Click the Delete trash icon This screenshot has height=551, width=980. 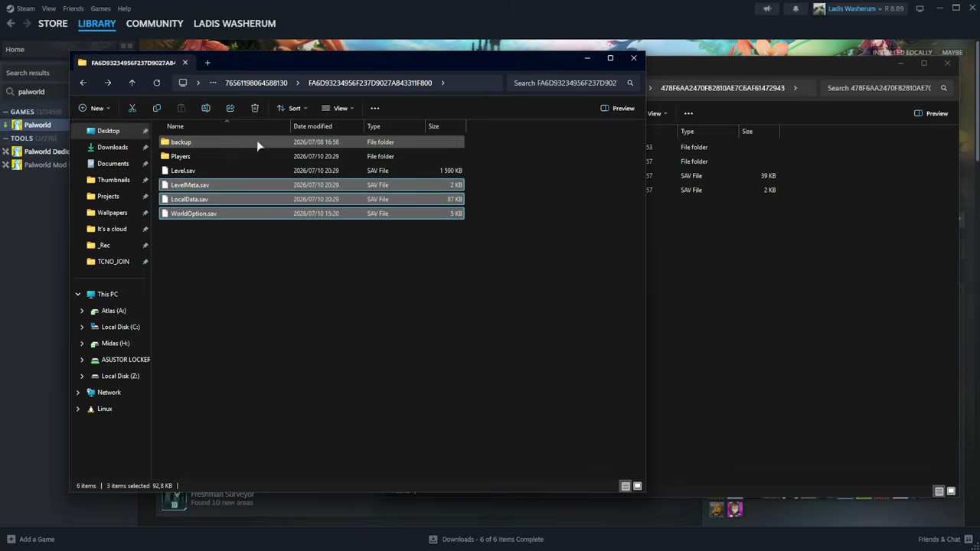tap(254, 108)
